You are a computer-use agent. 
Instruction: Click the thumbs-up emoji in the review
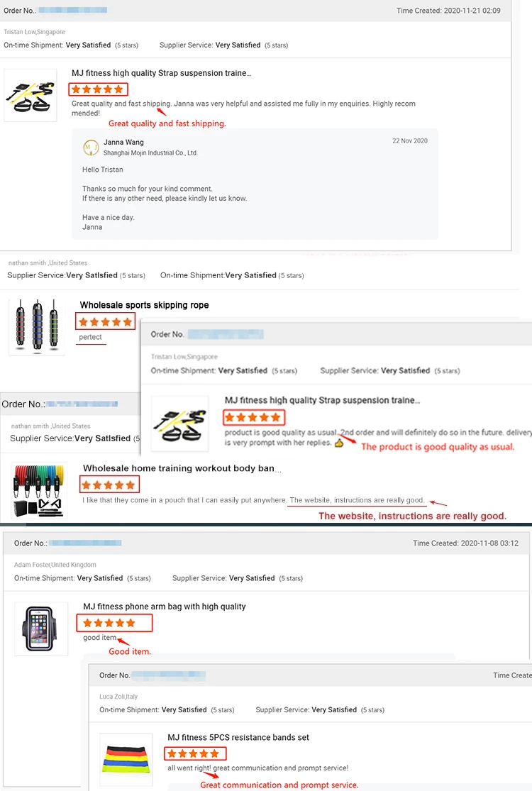[338, 443]
